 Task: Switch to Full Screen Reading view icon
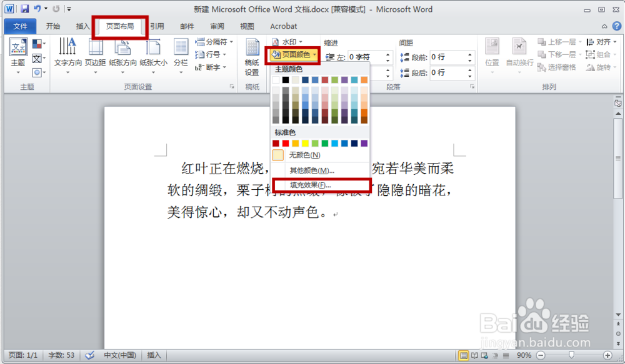(x=474, y=355)
